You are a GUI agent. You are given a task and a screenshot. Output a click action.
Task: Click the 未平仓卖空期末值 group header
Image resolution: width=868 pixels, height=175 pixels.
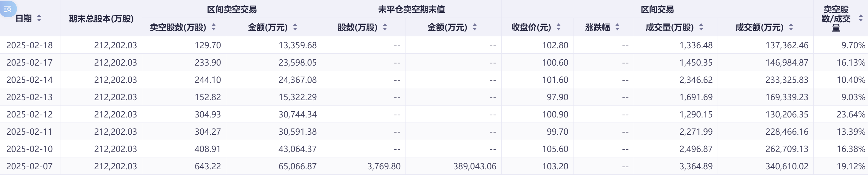click(x=411, y=10)
